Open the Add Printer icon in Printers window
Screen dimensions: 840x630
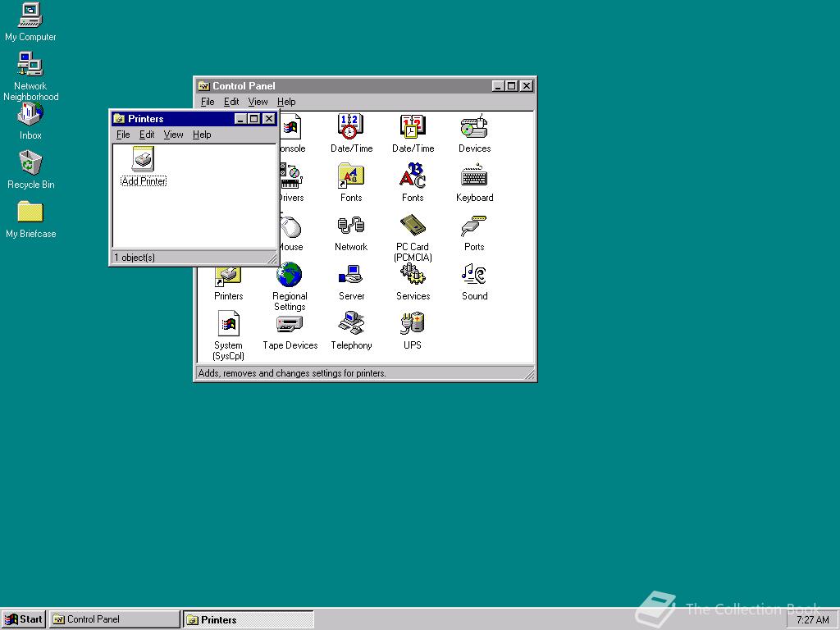(144, 166)
